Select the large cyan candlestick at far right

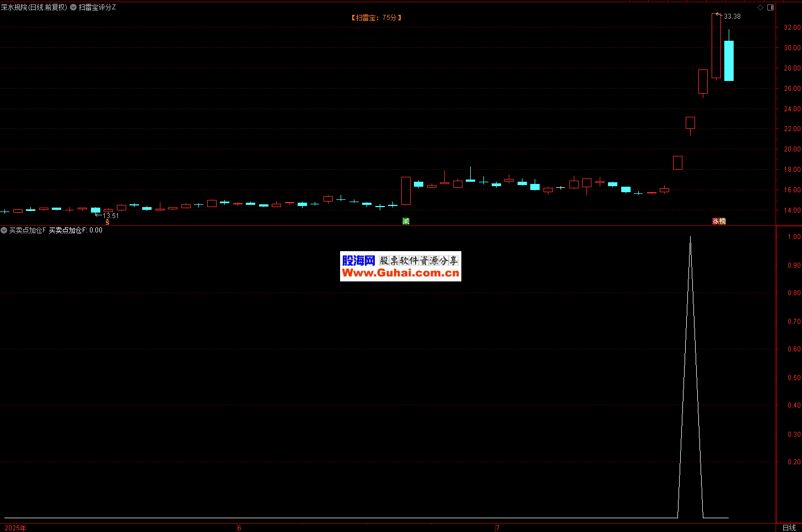[729, 61]
